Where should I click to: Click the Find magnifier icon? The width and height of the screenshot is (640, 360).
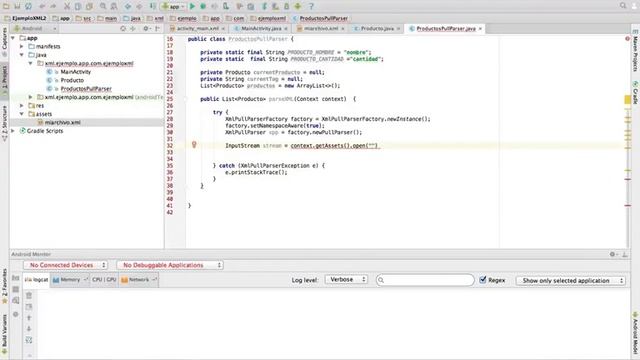[x=103, y=6]
